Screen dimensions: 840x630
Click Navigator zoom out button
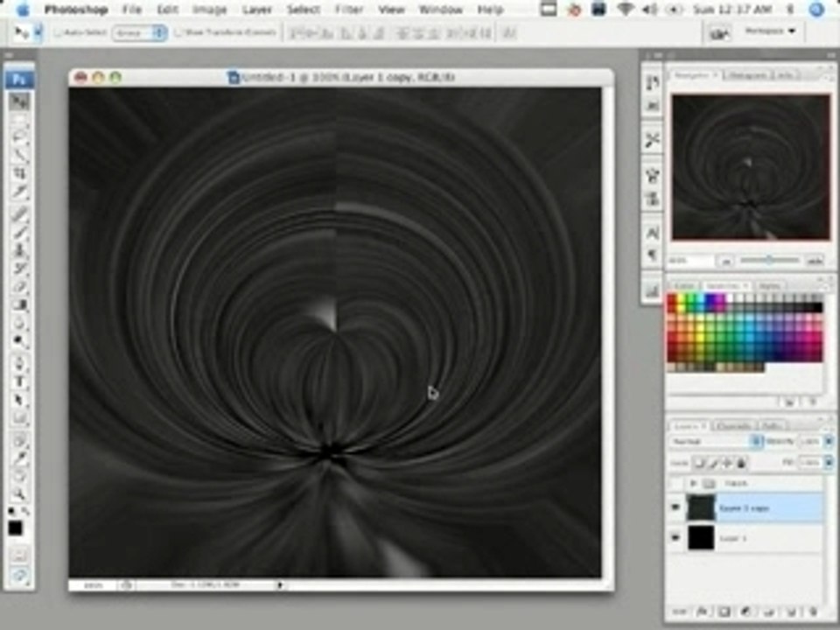click(726, 262)
